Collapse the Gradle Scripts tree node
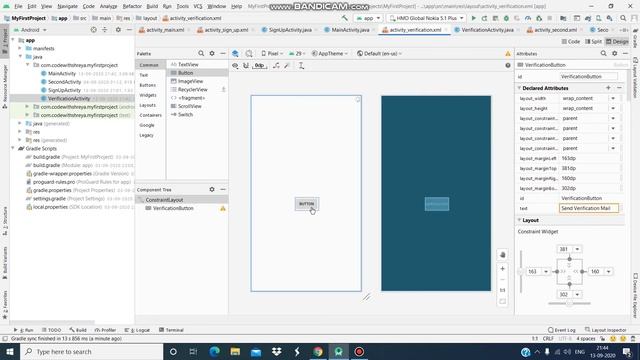The width and height of the screenshot is (640, 360). click(x=13, y=149)
